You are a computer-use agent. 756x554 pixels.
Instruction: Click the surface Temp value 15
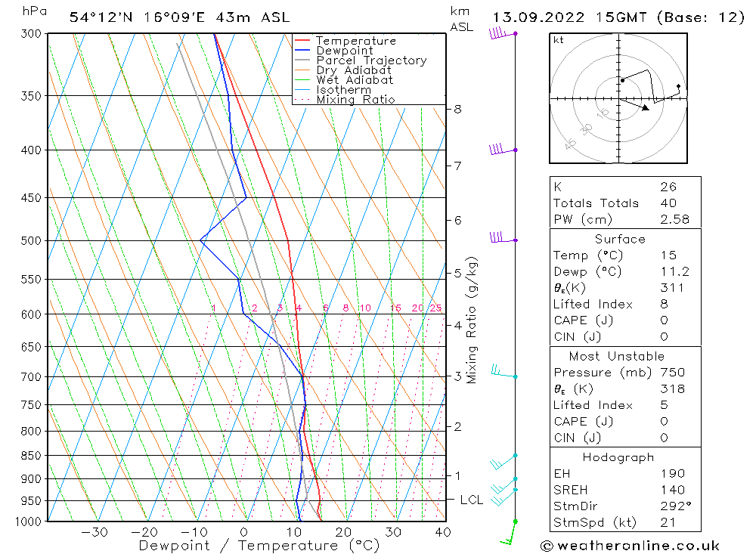669,255
